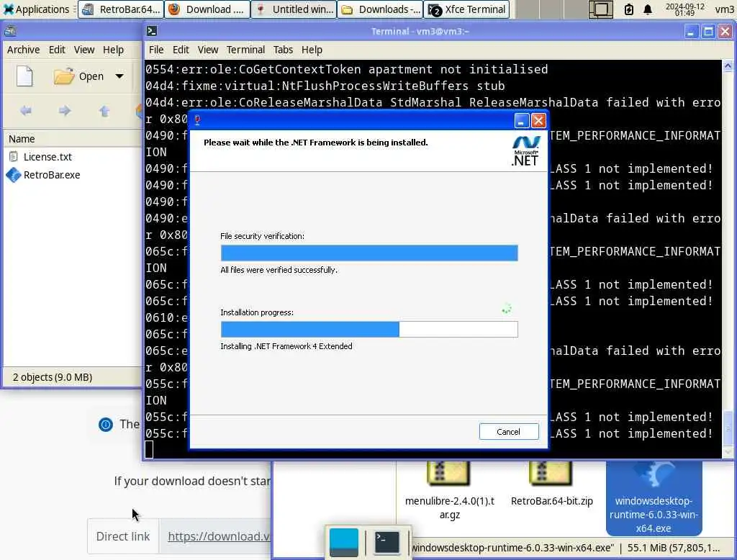Open the View menu in Terminal

(x=208, y=50)
